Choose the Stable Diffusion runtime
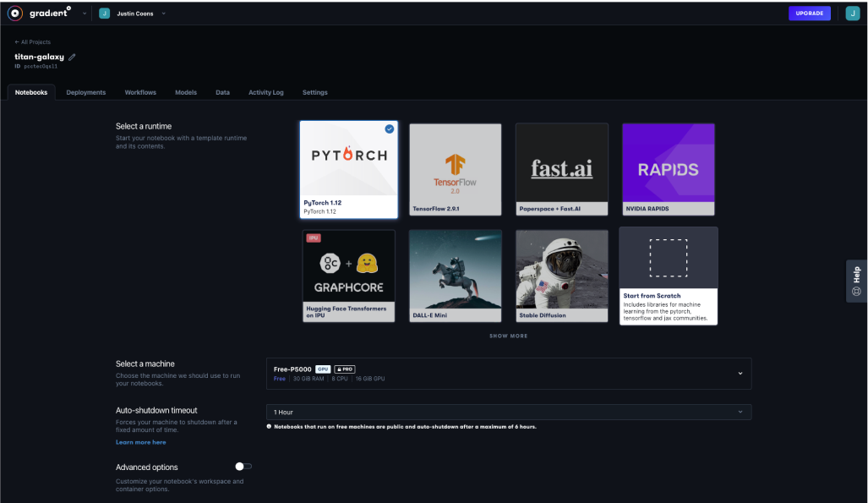 point(562,276)
